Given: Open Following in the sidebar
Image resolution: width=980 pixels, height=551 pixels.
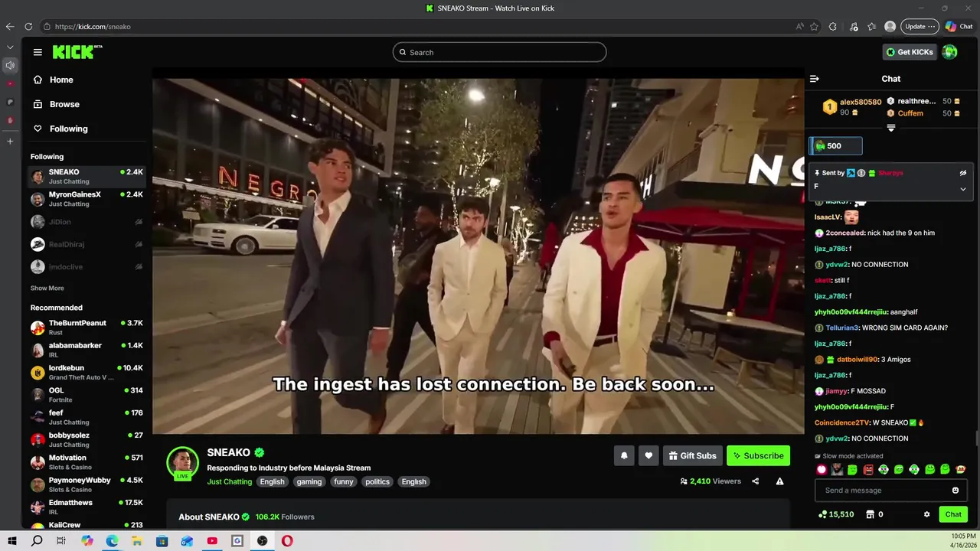Looking at the screenshot, I should tap(68, 129).
